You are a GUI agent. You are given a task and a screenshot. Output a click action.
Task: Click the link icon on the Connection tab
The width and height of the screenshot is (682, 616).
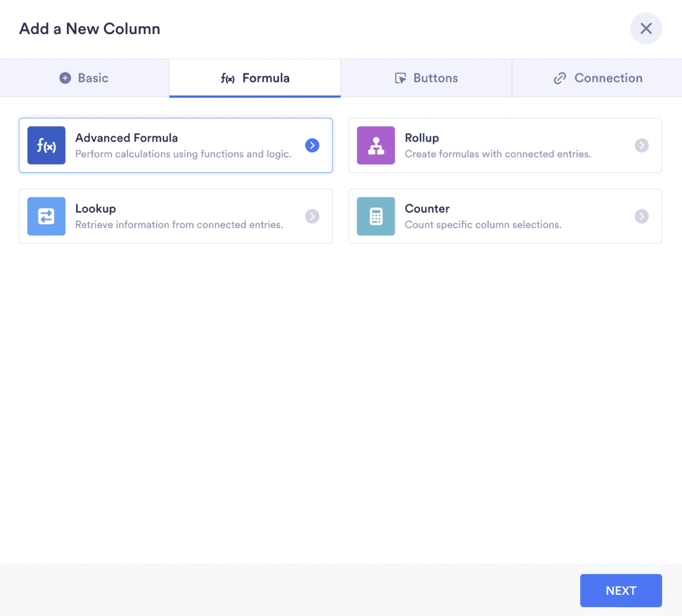click(559, 78)
